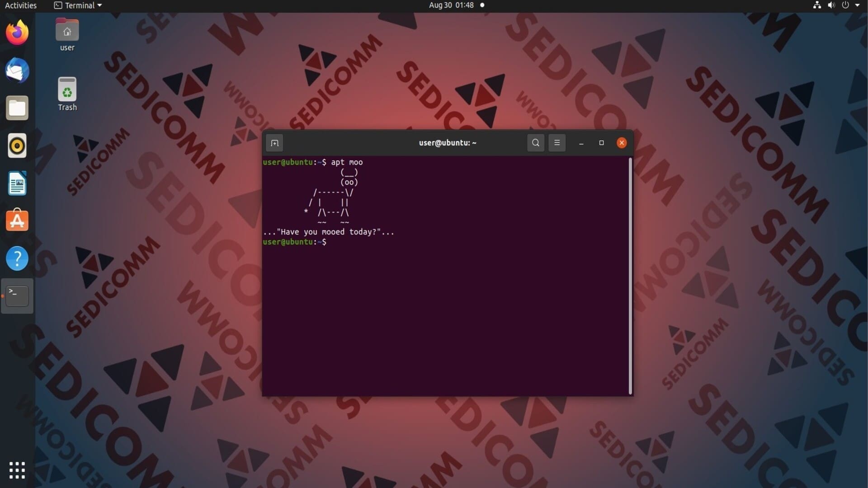868x488 pixels.
Task: Minimize the terminal window
Action: [x=581, y=143]
